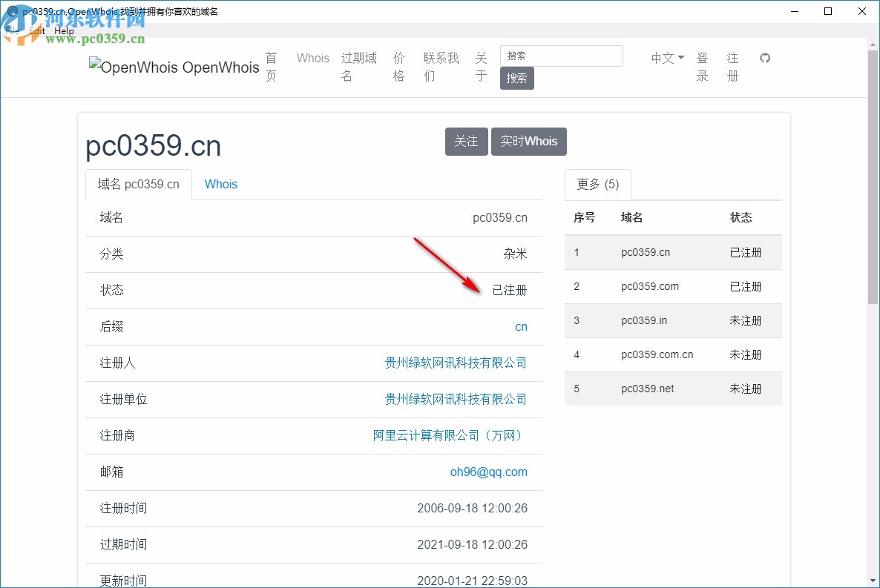Viewport: 880px width, 588px height.
Task: Click the 关注 follow button
Action: 466,141
